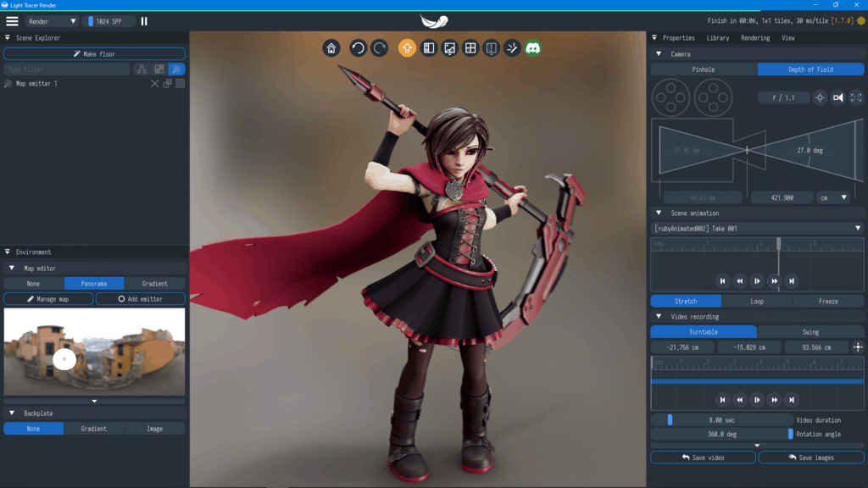The image size is (868, 488).
Task: Select the Properties tab
Action: coord(678,38)
